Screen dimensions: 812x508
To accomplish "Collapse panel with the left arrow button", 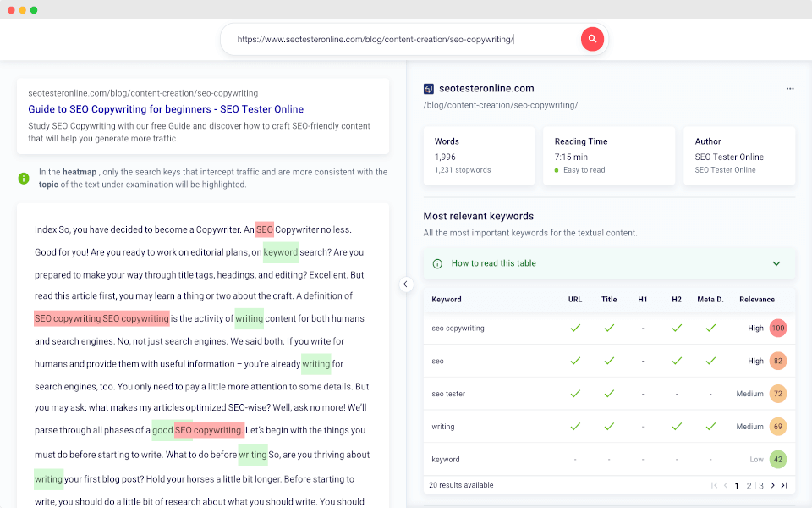I will coord(407,284).
